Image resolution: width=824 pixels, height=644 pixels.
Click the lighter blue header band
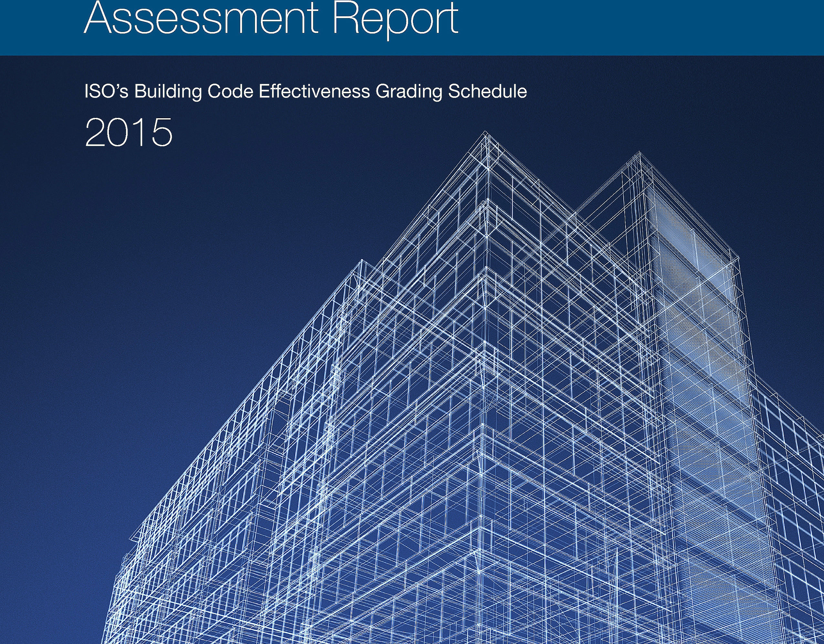[x=412, y=27]
